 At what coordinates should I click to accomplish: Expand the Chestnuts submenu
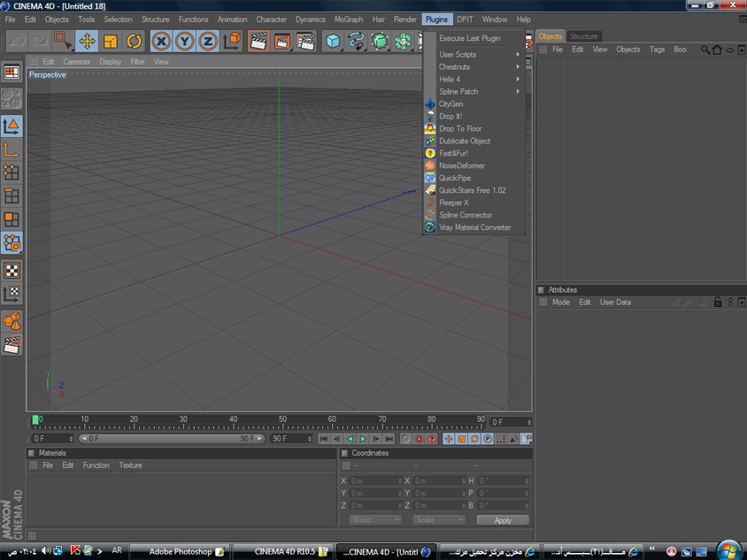click(x=478, y=66)
